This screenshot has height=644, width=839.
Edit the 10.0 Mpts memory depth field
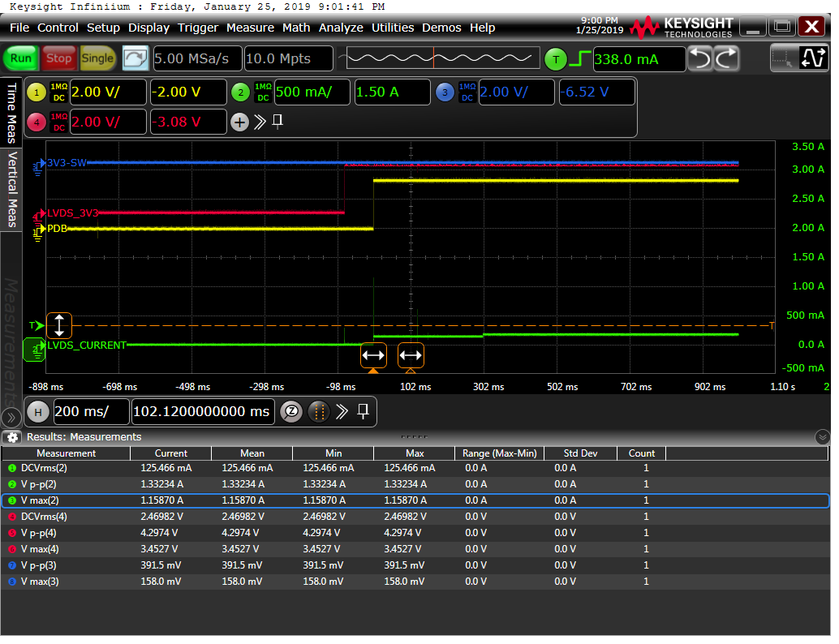point(288,58)
